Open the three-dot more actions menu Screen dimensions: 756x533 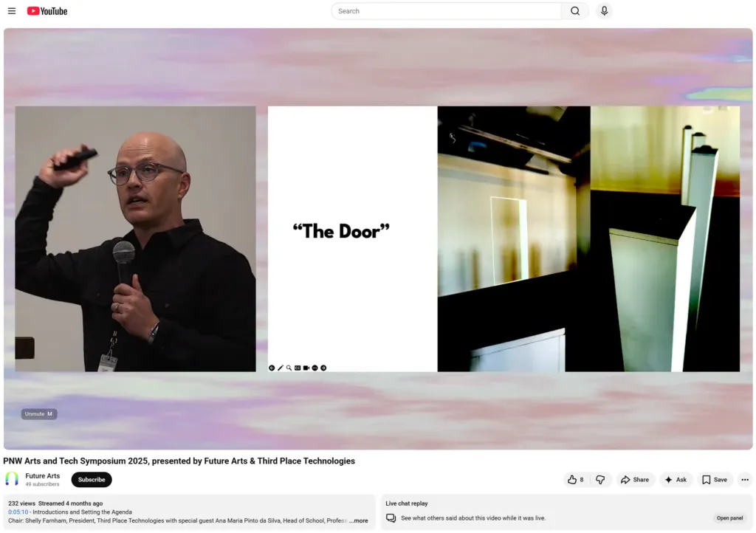click(744, 480)
